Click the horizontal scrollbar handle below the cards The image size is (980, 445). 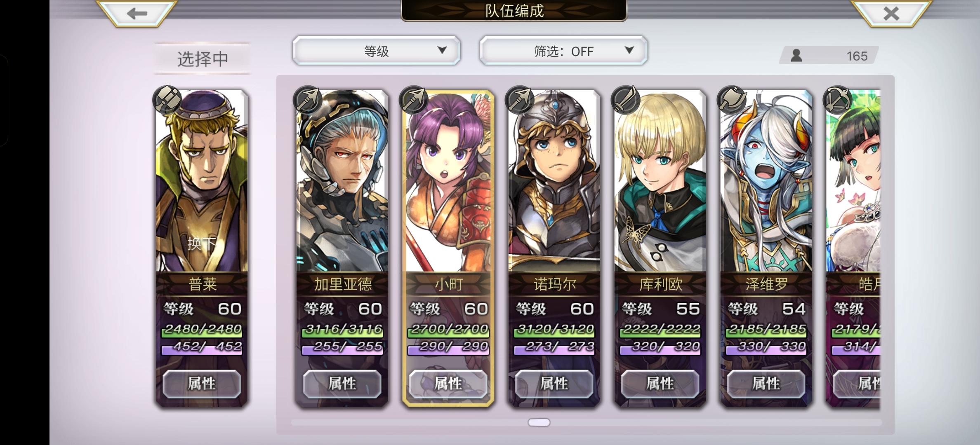[539, 422]
